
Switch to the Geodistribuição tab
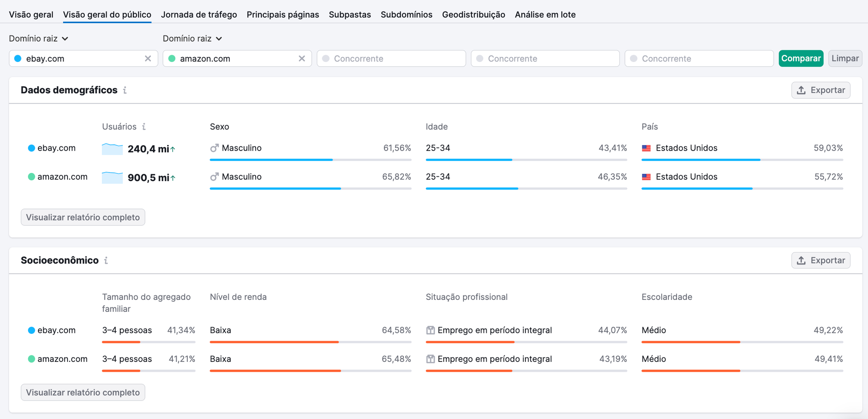pyautogui.click(x=474, y=14)
